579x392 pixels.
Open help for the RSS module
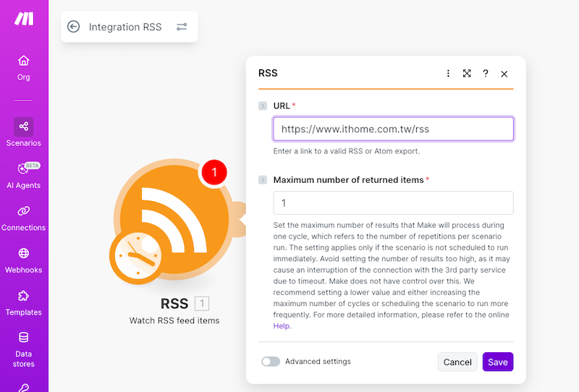coord(486,74)
